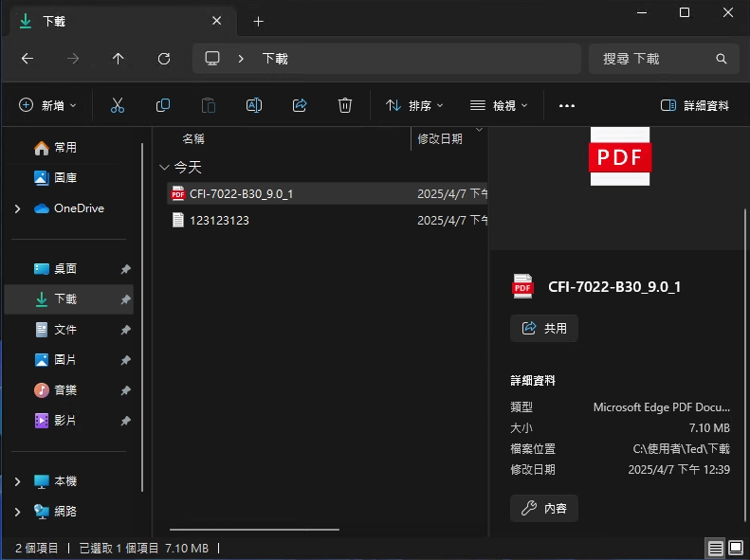Click the file location C:\使用者\Ted\下載
Viewport: 750px width, 560px height.
[681, 449]
